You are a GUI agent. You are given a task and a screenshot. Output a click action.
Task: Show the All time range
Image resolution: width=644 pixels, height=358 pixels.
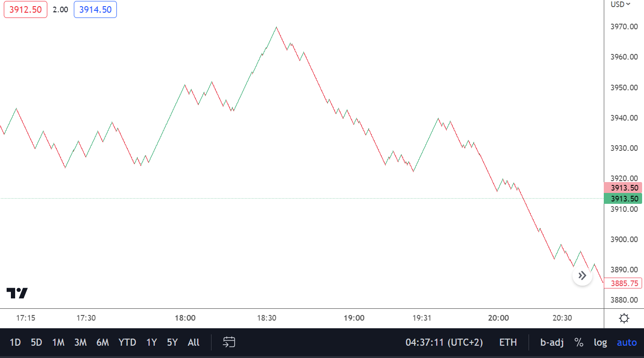coord(194,342)
